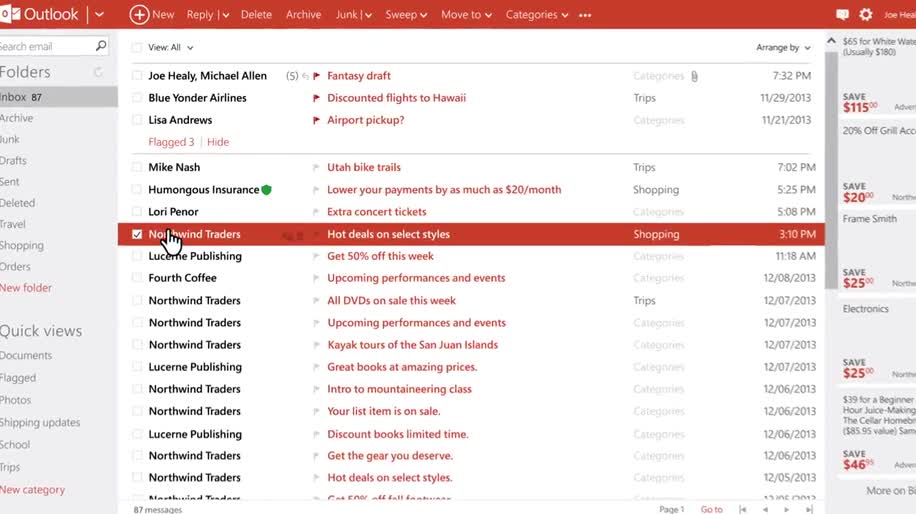Screen dimensions: 916x514
Task: Go to the first page arrow
Action: tap(742, 509)
